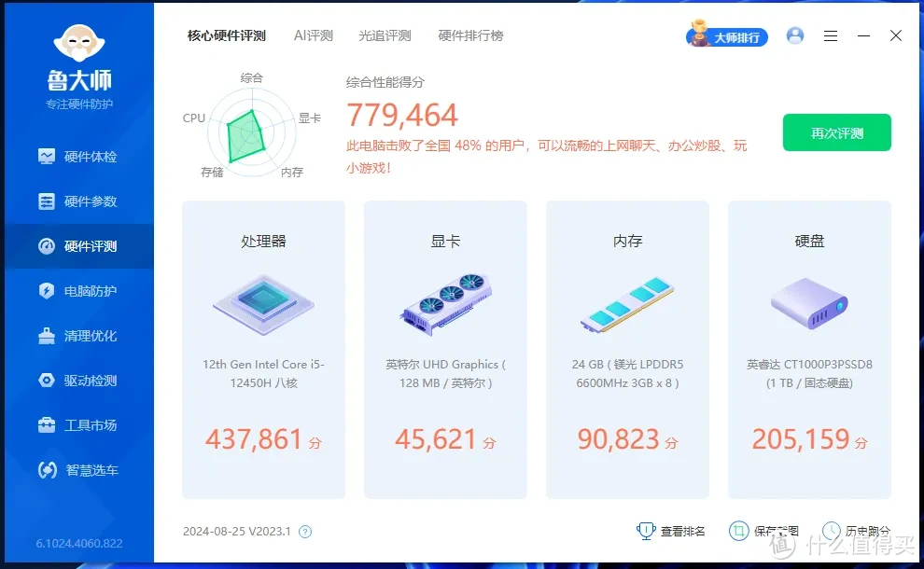Open the 内存 memory stick image

(627, 304)
